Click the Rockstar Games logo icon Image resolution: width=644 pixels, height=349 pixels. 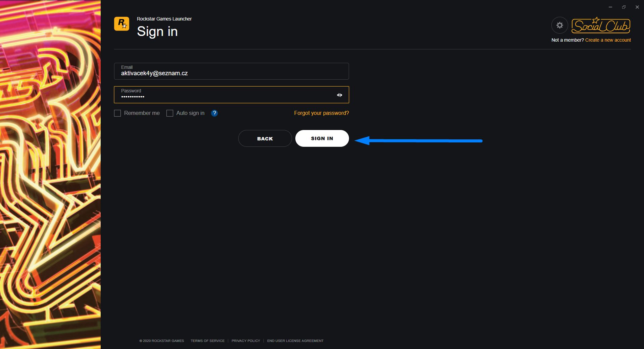121,24
